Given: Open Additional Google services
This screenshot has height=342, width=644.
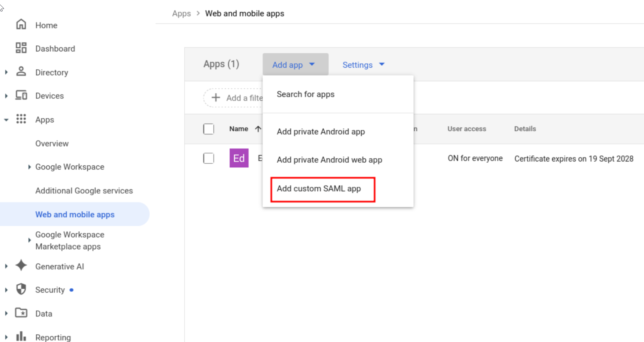Looking at the screenshot, I should point(84,191).
